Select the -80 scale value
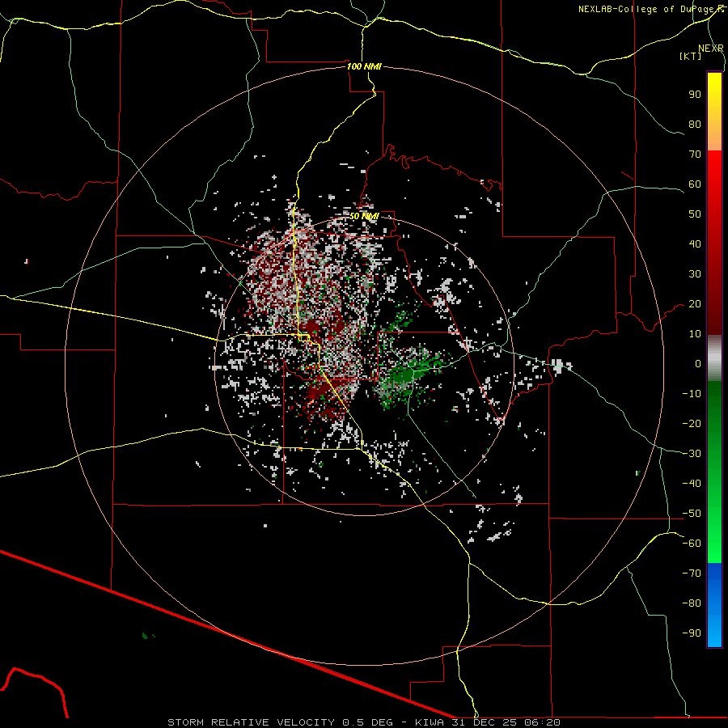 click(x=692, y=603)
